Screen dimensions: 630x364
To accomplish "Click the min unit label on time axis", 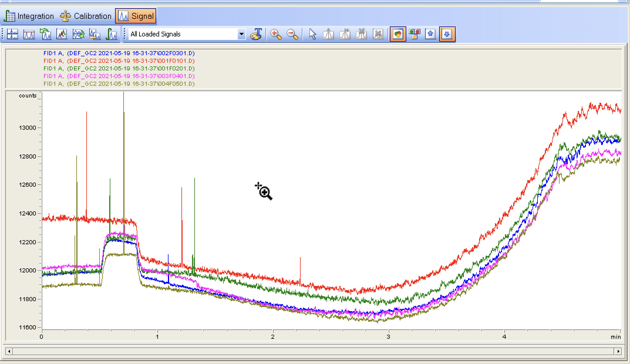I will pos(616,337).
